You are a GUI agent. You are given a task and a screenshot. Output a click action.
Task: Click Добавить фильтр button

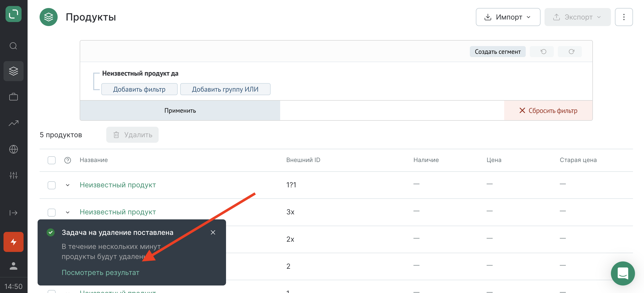139,89
